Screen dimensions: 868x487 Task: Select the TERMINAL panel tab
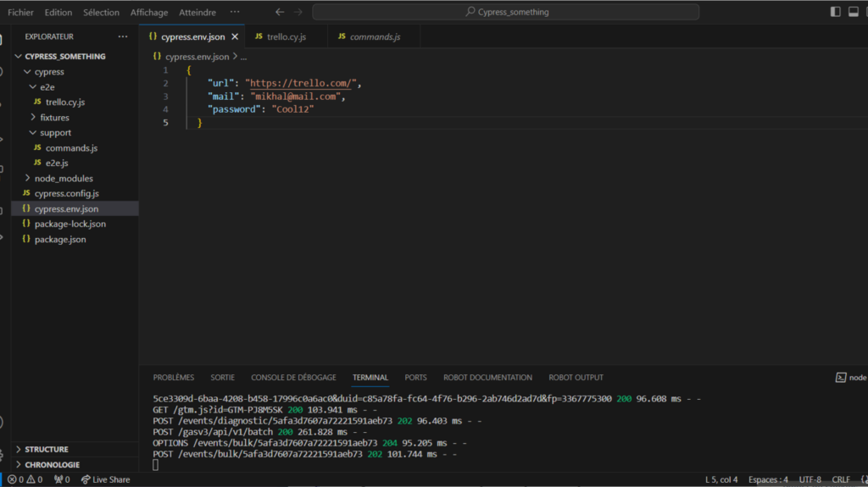(x=370, y=378)
